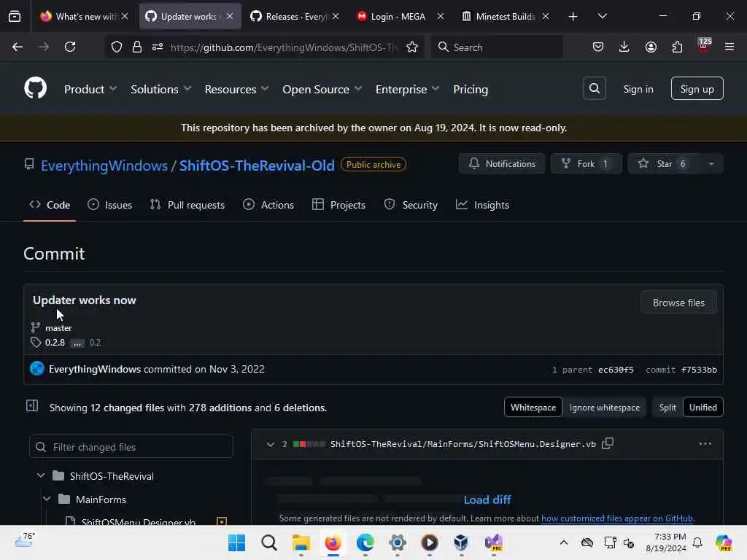Click the tracking protection shield icon

tap(117, 47)
